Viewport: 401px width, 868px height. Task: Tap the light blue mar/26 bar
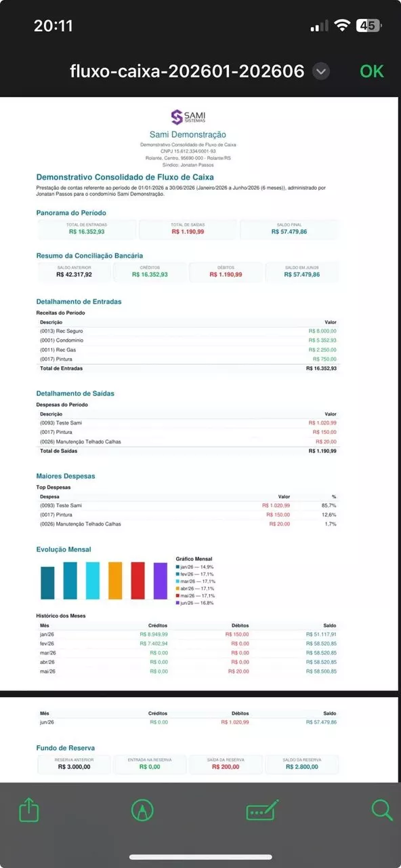(x=93, y=580)
